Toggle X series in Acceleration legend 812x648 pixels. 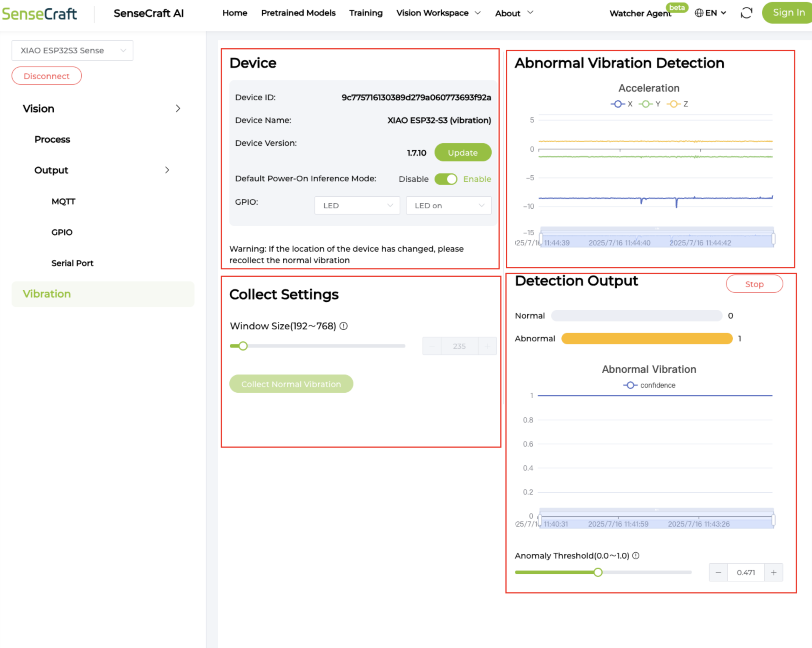[621, 104]
